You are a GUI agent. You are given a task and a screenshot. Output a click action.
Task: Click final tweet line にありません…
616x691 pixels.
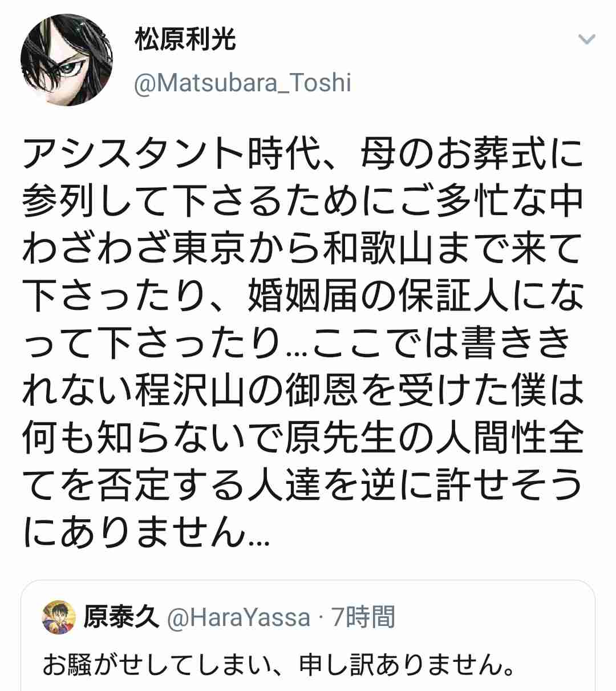[147, 536]
